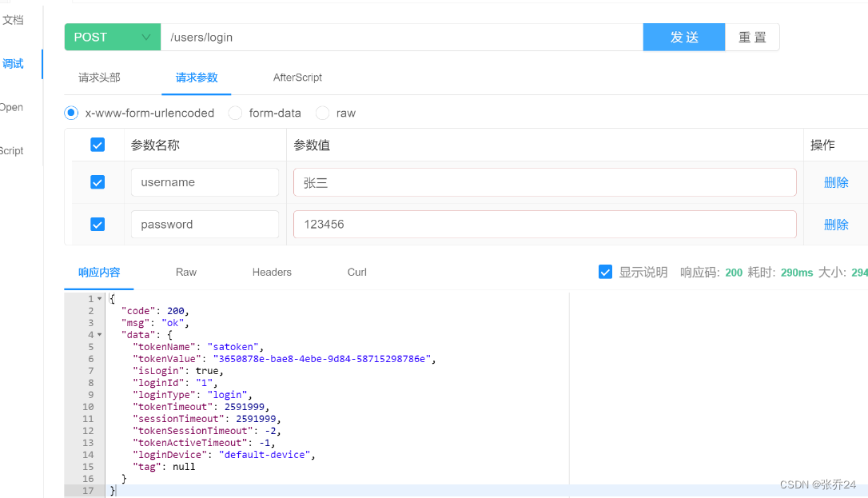
Task: Open the AfterScript tab
Action: pyautogui.click(x=297, y=78)
